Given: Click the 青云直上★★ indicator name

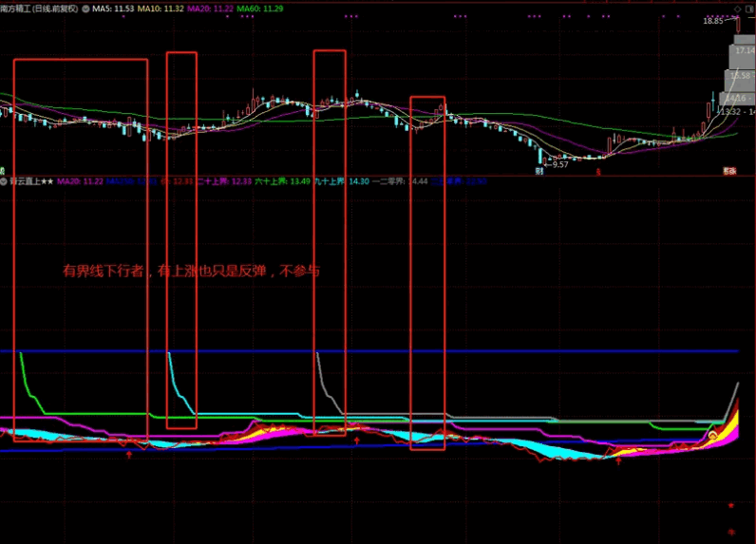Looking at the screenshot, I should coord(31,181).
